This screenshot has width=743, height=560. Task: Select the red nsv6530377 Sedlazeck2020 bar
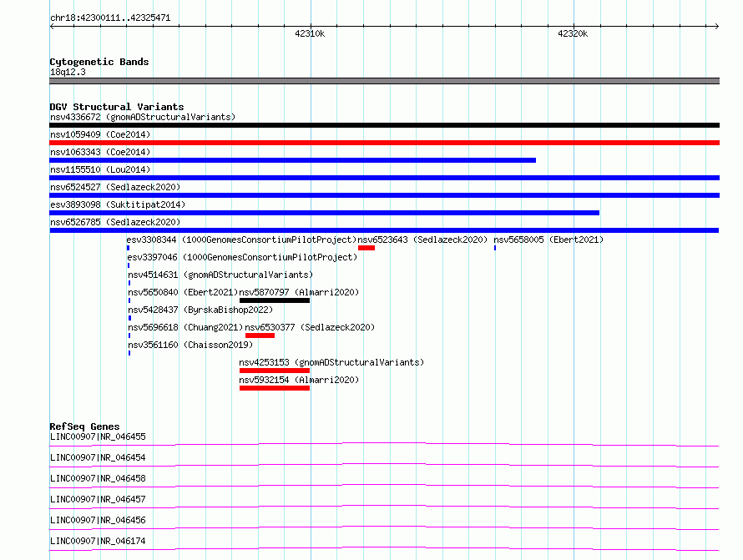(x=260, y=335)
